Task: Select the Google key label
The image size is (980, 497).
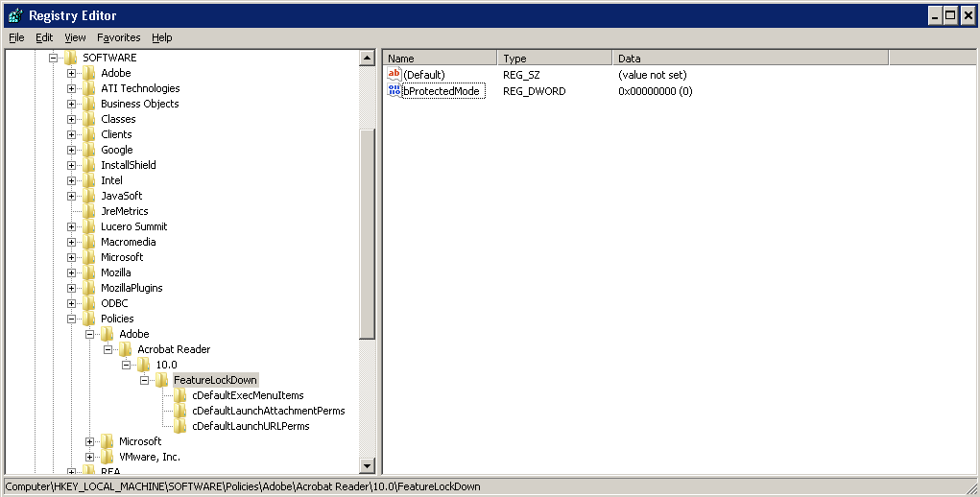Action: point(117,150)
